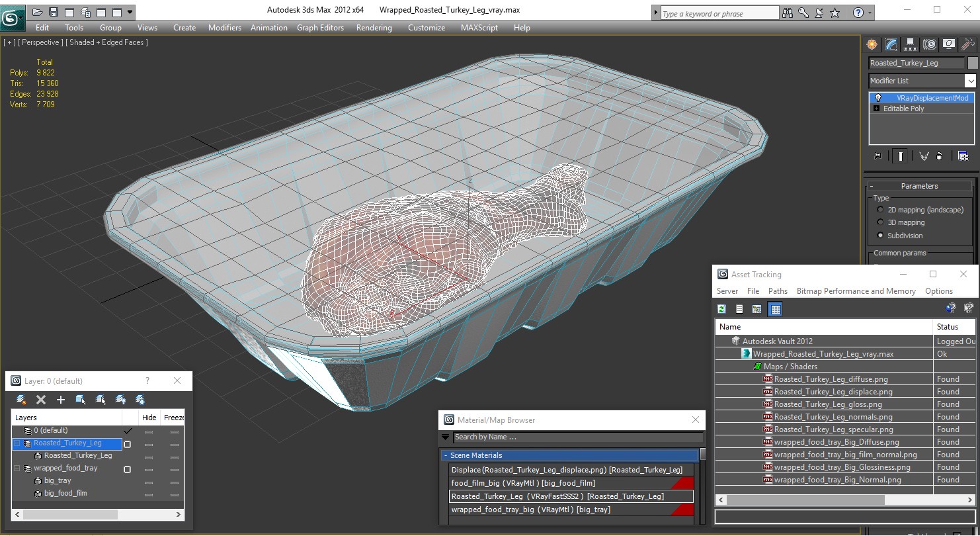Screen dimensions: 980x536
Task: Open Bitmap Performance and Memory menu
Action: (856, 291)
